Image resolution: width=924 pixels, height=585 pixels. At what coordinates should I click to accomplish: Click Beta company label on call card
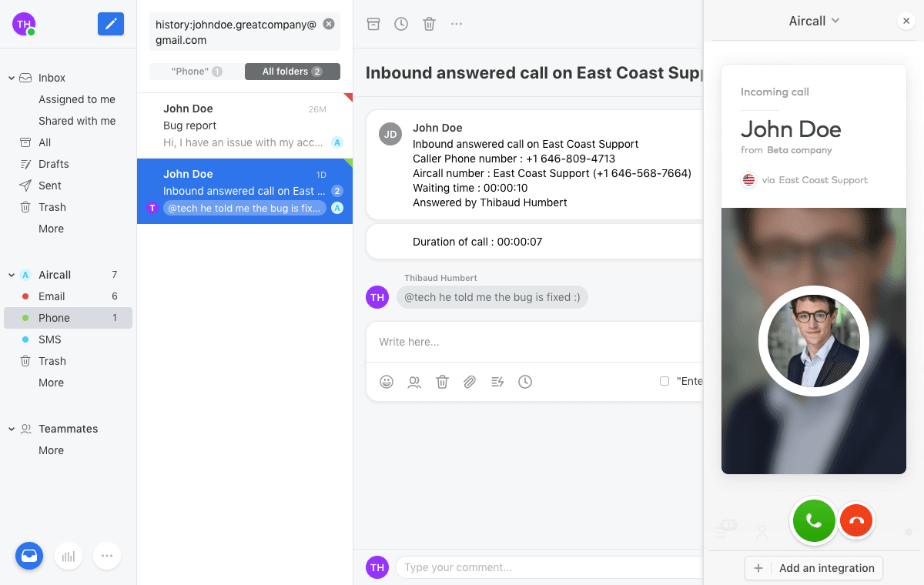coord(799,150)
